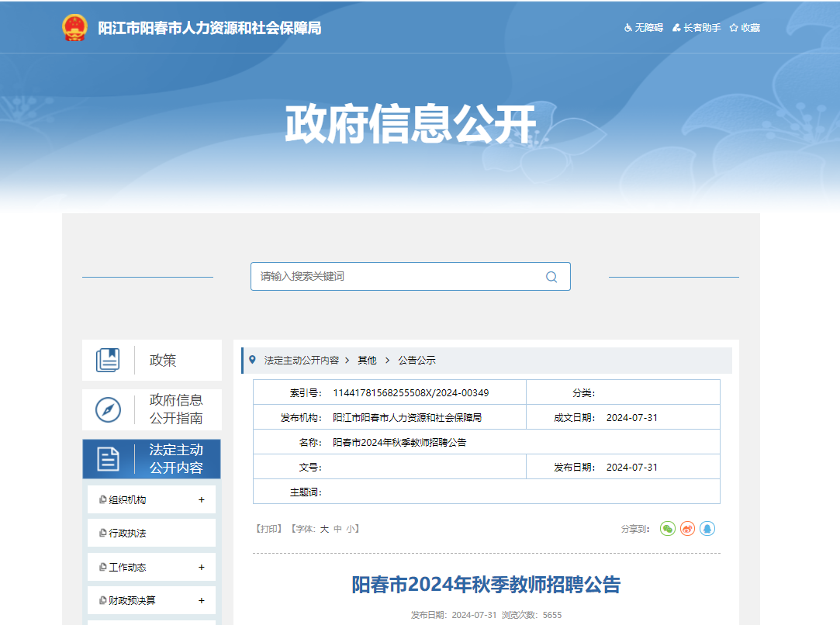This screenshot has height=625, width=840.
Task: Click the QQ share icon
Action: pos(707,529)
